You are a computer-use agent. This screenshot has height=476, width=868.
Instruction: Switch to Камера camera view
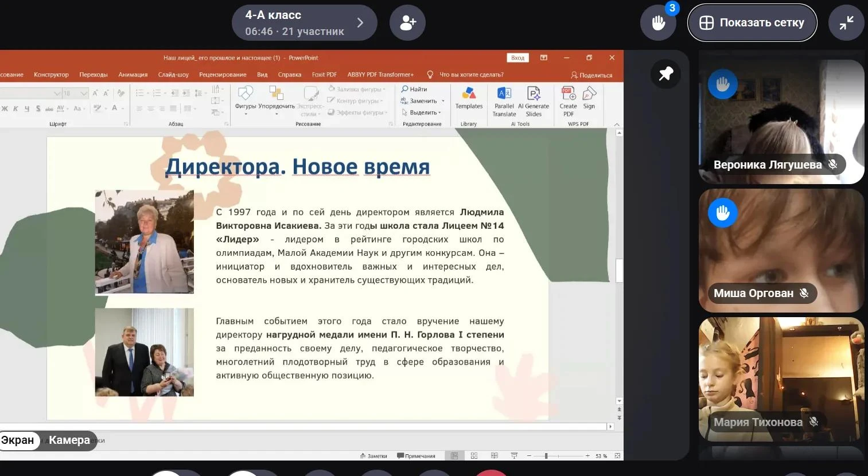(x=69, y=440)
